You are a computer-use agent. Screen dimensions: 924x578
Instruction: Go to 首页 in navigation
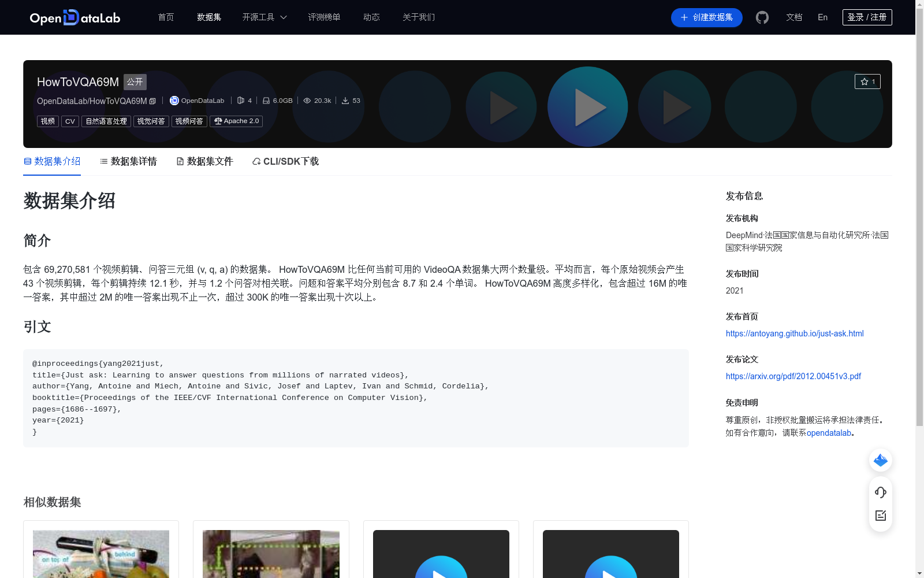tap(166, 17)
